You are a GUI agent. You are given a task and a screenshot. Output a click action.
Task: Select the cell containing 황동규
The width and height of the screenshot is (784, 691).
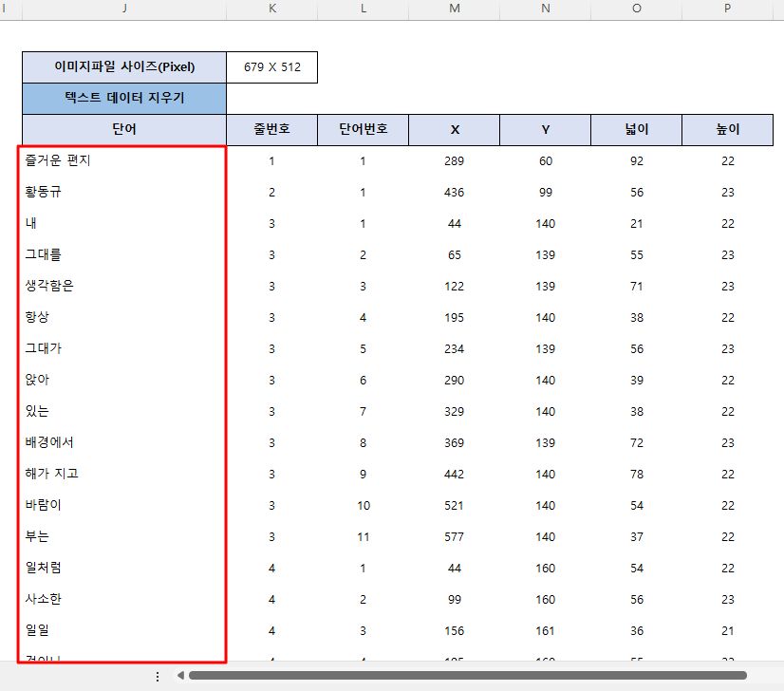click(124, 193)
